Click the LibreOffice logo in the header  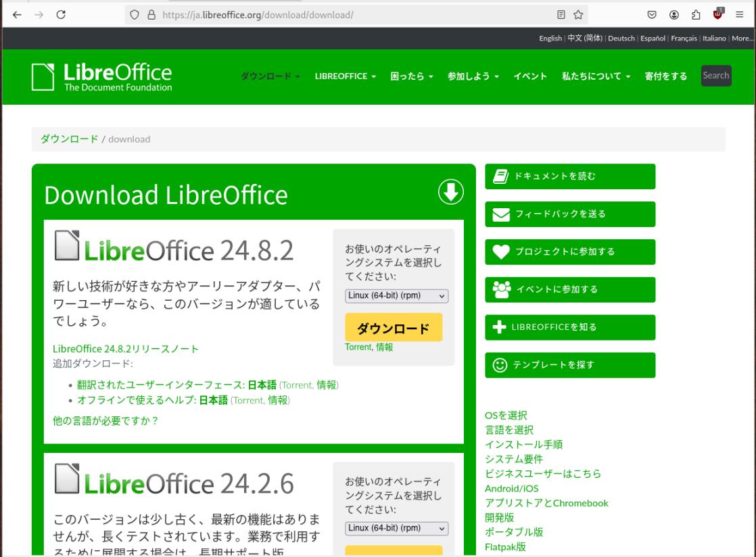click(x=101, y=77)
